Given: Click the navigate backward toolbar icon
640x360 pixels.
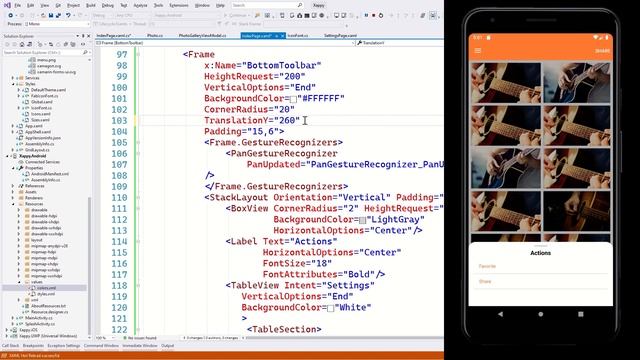Looking at the screenshot, I should [11, 15].
